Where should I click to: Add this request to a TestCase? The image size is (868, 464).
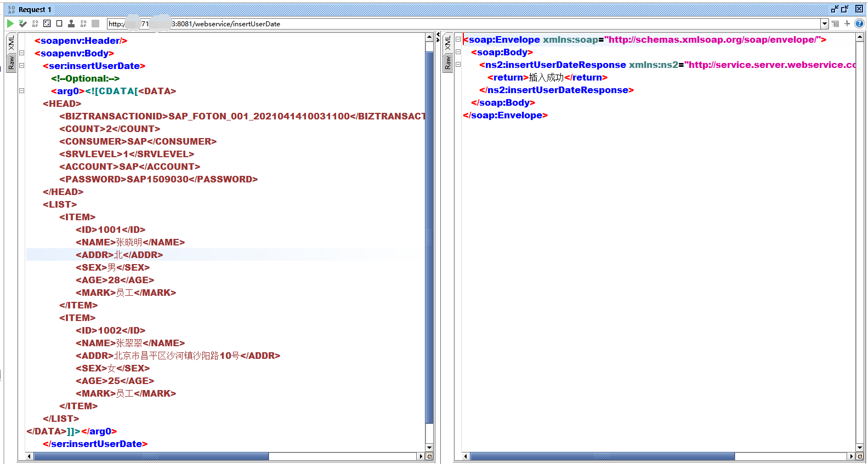(22, 24)
